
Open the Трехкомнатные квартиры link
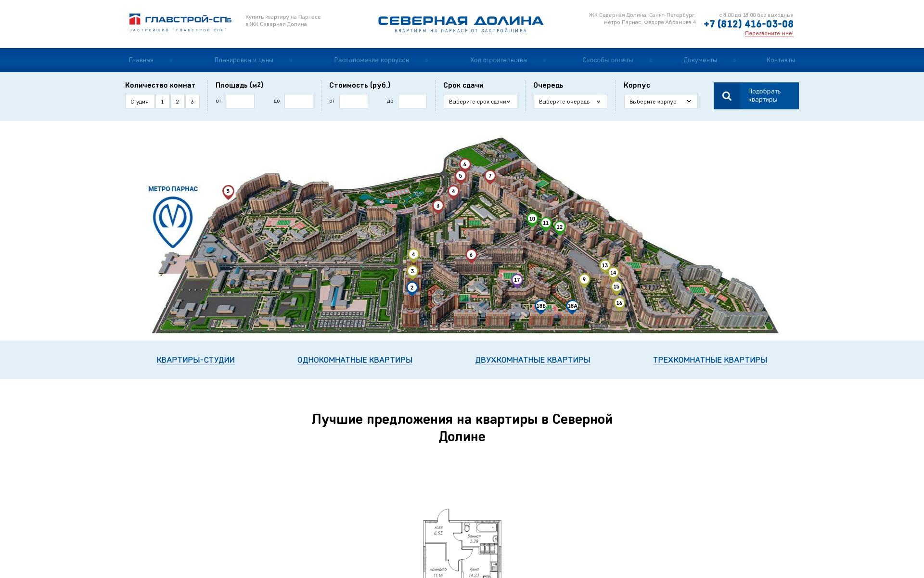click(x=710, y=360)
